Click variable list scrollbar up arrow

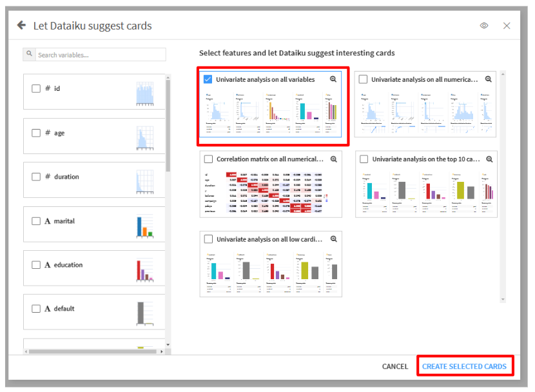168,78
